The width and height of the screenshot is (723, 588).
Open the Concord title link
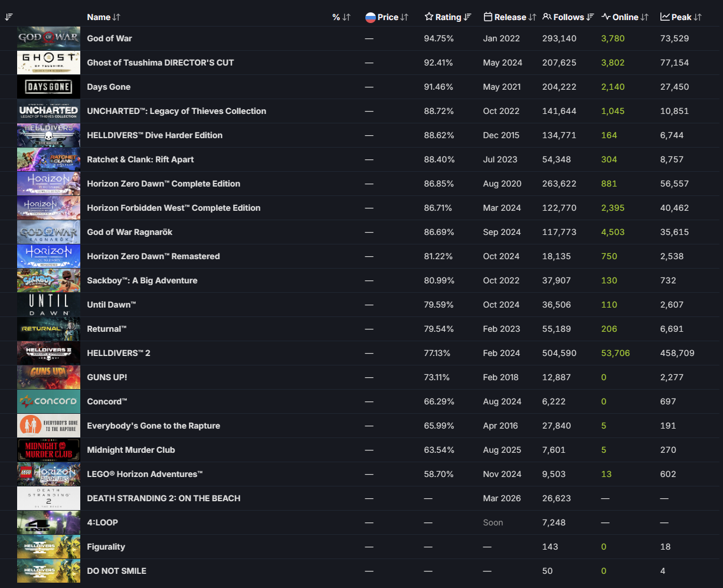(x=107, y=401)
